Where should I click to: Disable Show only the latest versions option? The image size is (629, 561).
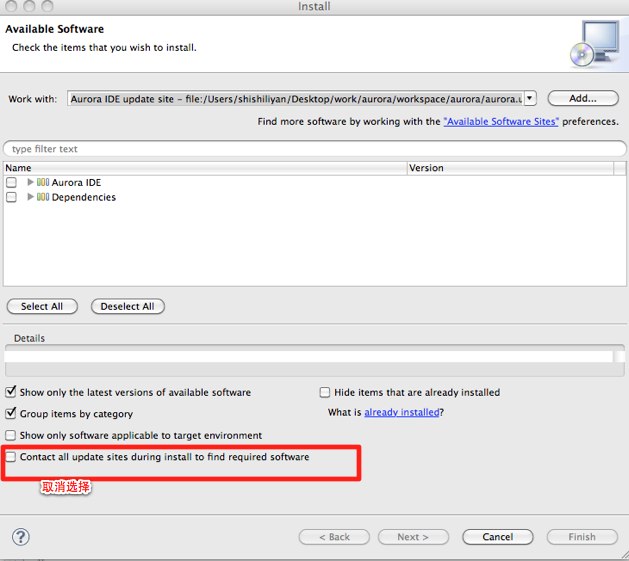pyautogui.click(x=11, y=393)
